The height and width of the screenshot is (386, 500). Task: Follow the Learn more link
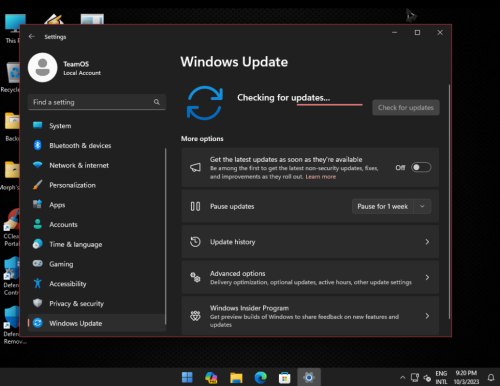[321, 177]
